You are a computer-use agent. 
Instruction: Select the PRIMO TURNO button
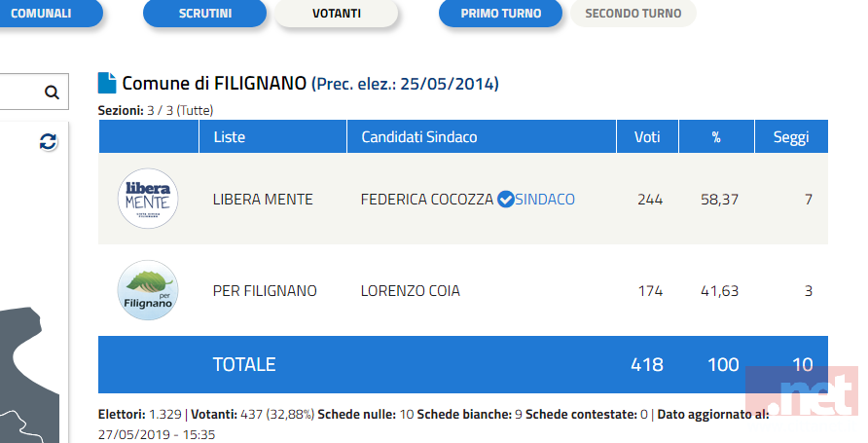point(501,14)
